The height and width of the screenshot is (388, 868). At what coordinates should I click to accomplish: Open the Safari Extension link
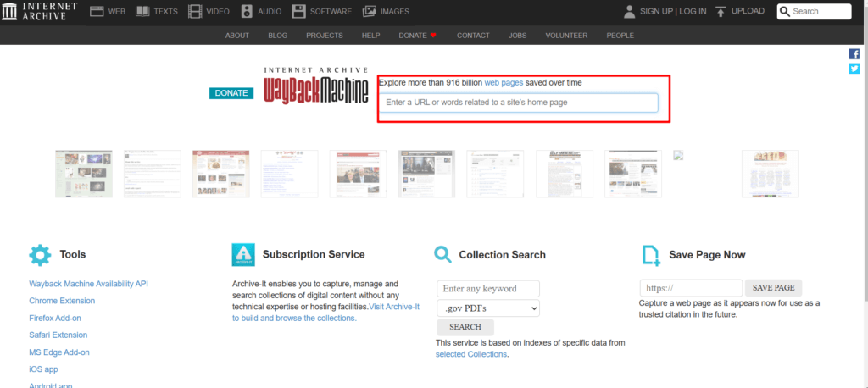click(58, 335)
